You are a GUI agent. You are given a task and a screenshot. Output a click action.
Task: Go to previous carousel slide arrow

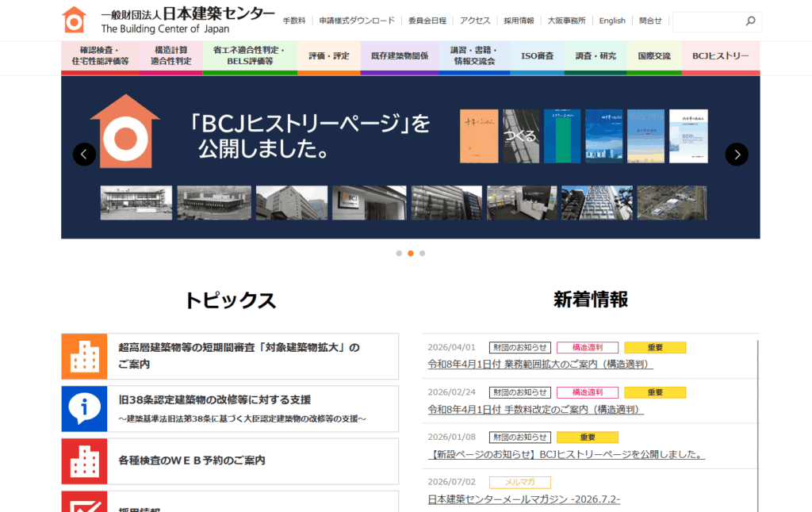pyautogui.click(x=84, y=155)
